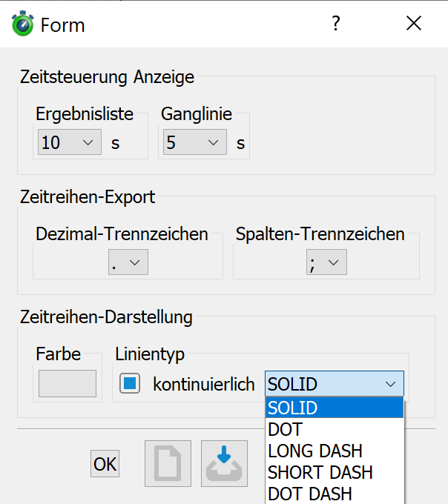The width and height of the screenshot is (448, 504).
Task: Click the blank document icon button
Action: pos(168,463)
